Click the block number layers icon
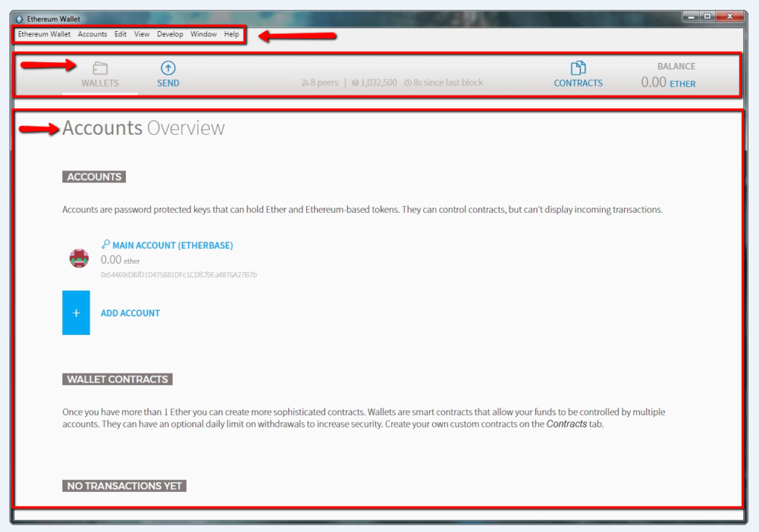759x532 pixels. pyautogui.click(x=355, y=83)
